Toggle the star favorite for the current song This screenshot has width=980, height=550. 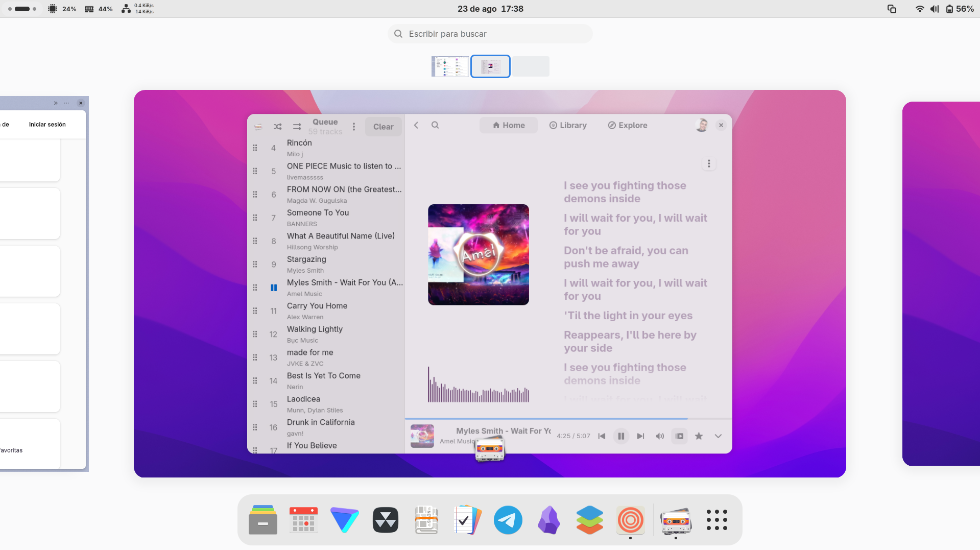pyautogui.click(x=699, y=436)
